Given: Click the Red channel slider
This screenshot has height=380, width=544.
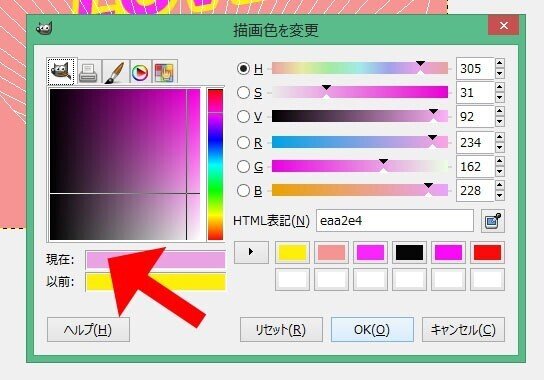Looking at the screenshot, I should click(360, 142).
